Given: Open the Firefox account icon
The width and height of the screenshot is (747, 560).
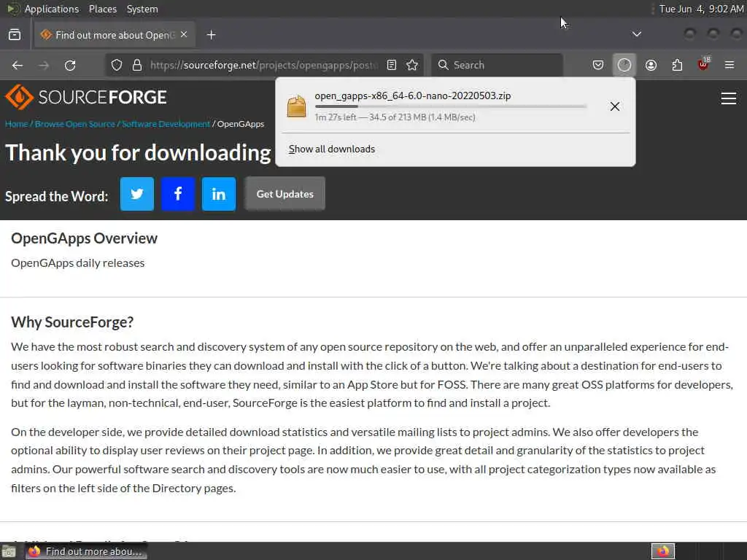Looking at the screenshot, I should 651,65.
